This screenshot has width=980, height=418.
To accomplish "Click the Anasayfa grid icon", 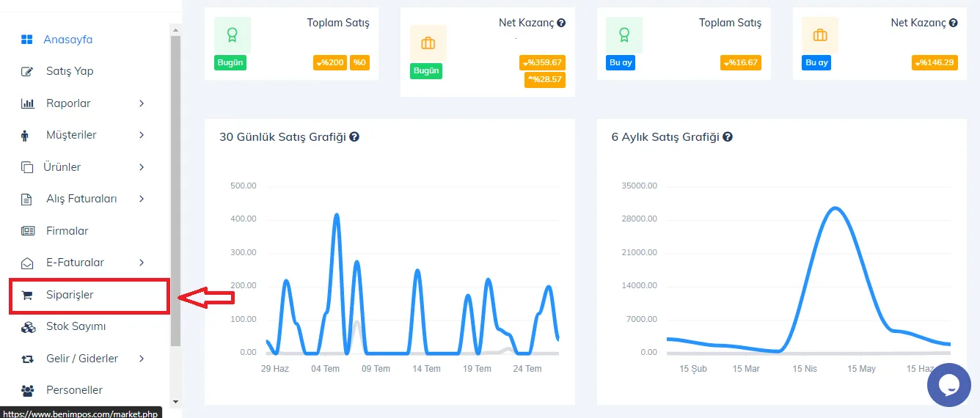I will click(27, 39).
